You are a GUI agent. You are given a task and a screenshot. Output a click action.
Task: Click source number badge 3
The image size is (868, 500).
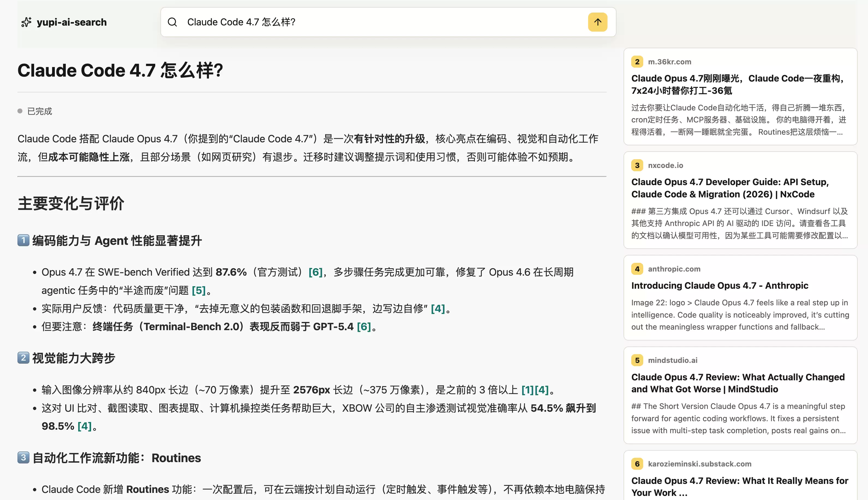tap(637, 165)
